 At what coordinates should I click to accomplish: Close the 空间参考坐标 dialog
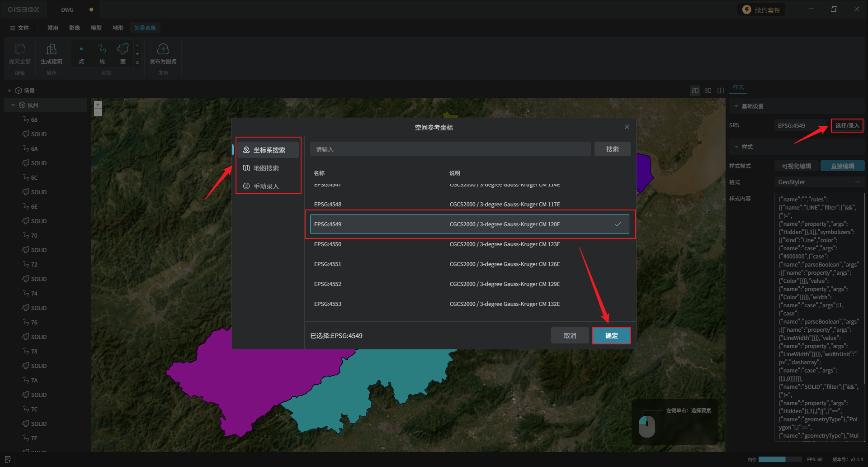(627, 127)
